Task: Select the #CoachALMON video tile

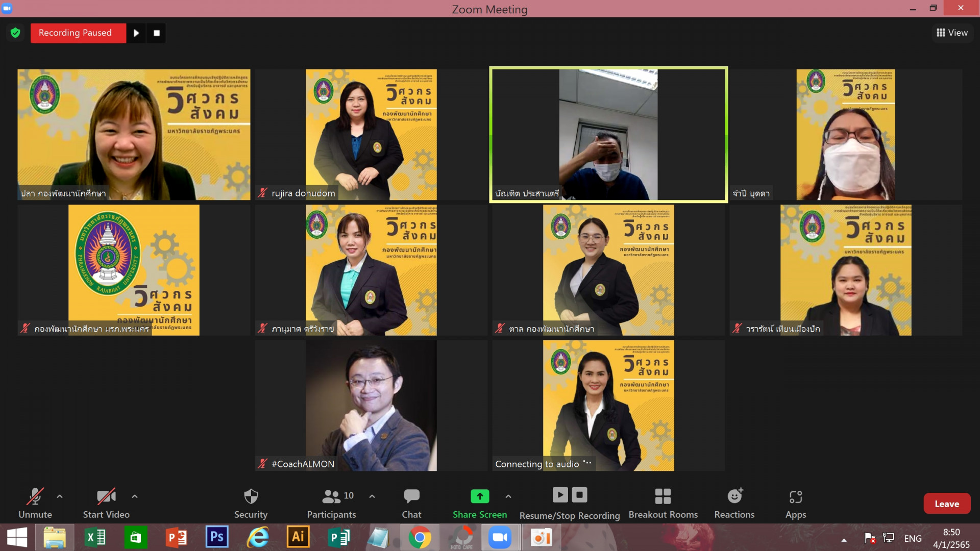Action: (x=371, y=405)
